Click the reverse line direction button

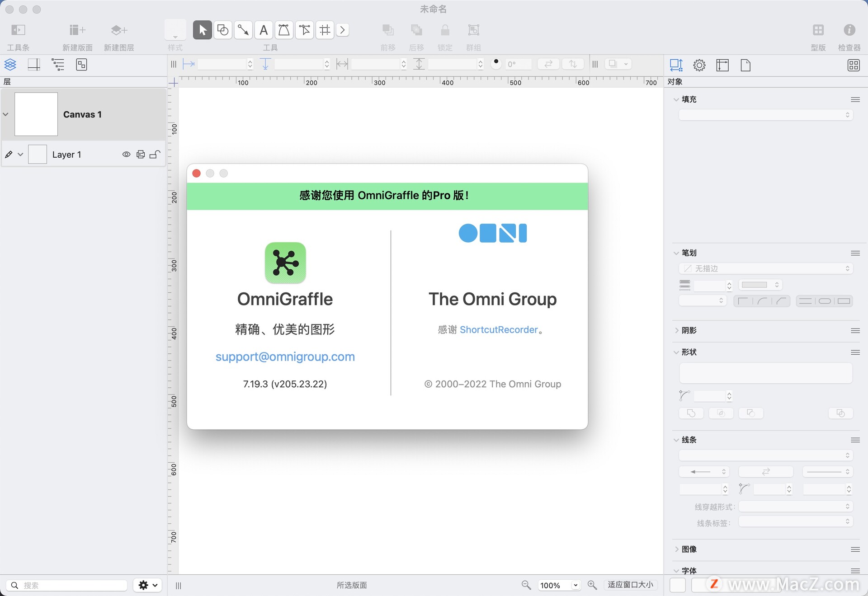[765, 472]
